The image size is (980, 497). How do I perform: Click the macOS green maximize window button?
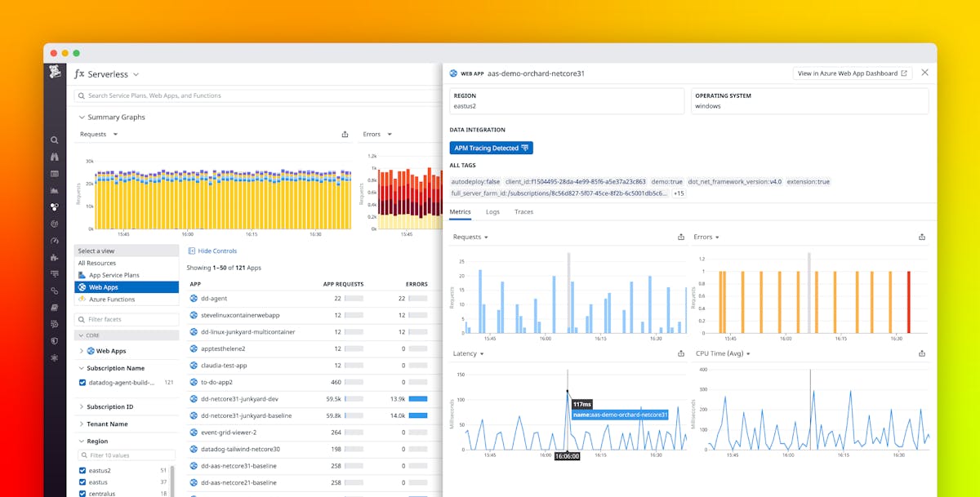tap(76, 52)
